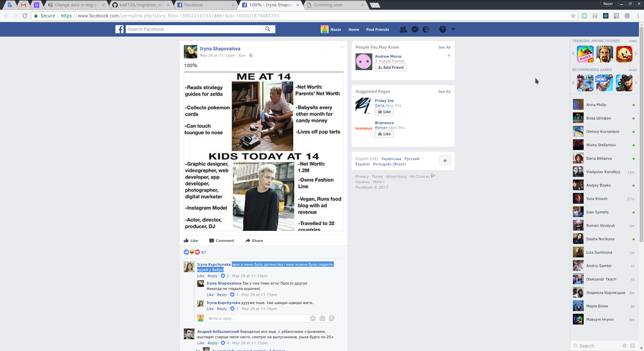Open chat with Maksym Hryniv
This screenshot has width=644, height=351.
(x=604, y=319)
